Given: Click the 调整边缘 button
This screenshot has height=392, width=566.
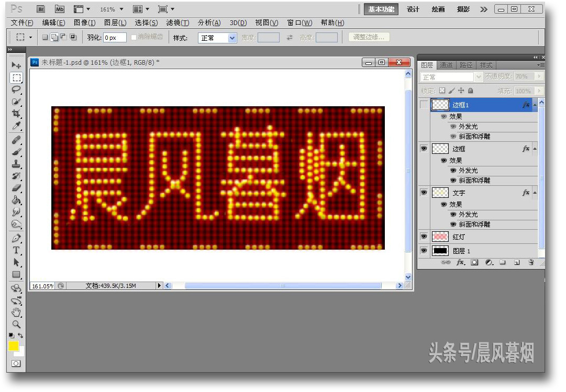Looking at the screenshot, I should [369, 37].
